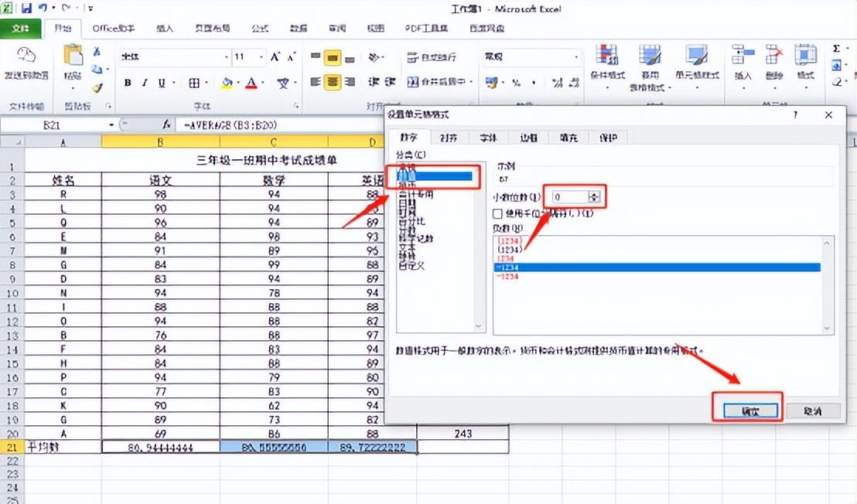Switch to the Protection tab in dialog
The height and width of the screenshot is (504, 857).
(608, 138)
